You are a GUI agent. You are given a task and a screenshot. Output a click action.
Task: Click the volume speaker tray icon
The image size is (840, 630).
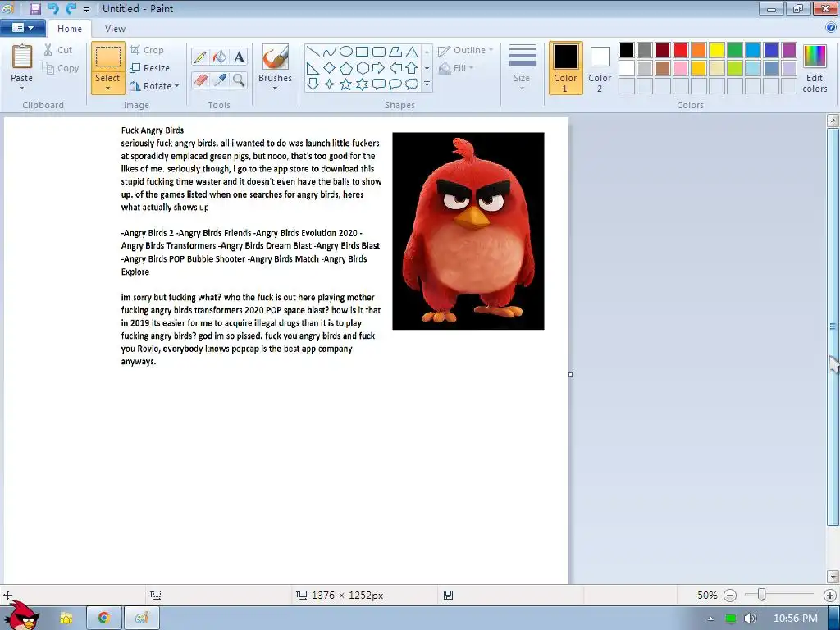point(750,619)
